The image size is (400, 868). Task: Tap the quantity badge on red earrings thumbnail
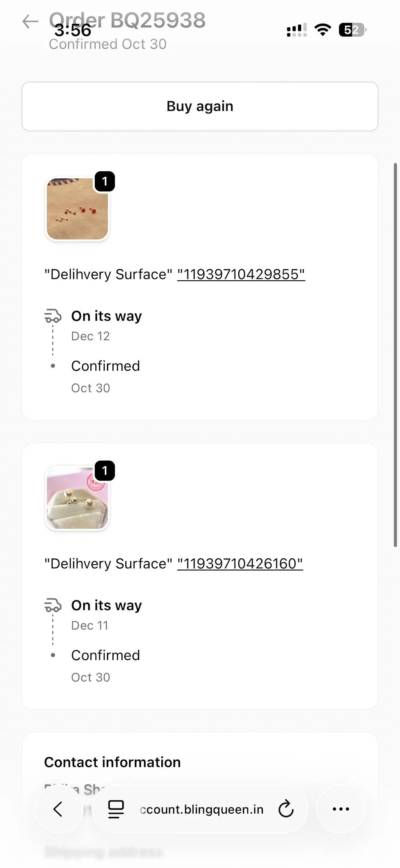[x=105, y=181]
